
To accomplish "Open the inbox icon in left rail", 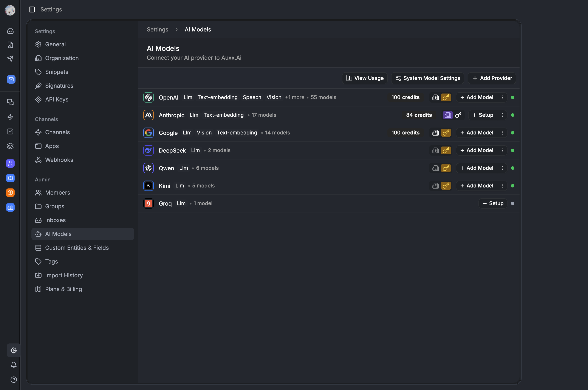I will tap(10, 31).
